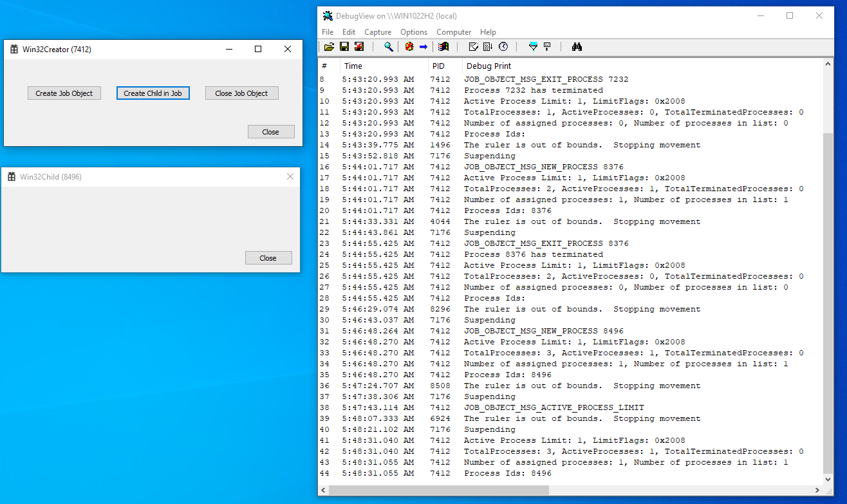Viewport: 847px width, 504px height.
Task: Click the Save floppy disk icon
Action: point(344,46)
